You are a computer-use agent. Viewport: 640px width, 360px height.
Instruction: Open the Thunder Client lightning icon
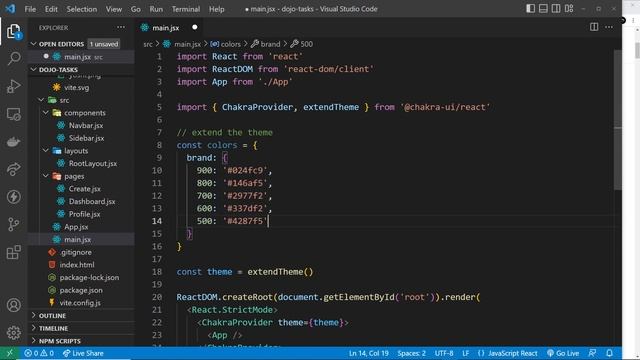click(x=13, y=197)
